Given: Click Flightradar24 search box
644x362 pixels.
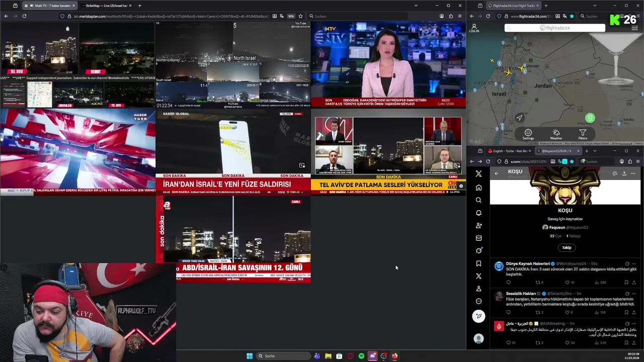Looking at the screenshot, I should pyautogui.click(x=555, y=28).
